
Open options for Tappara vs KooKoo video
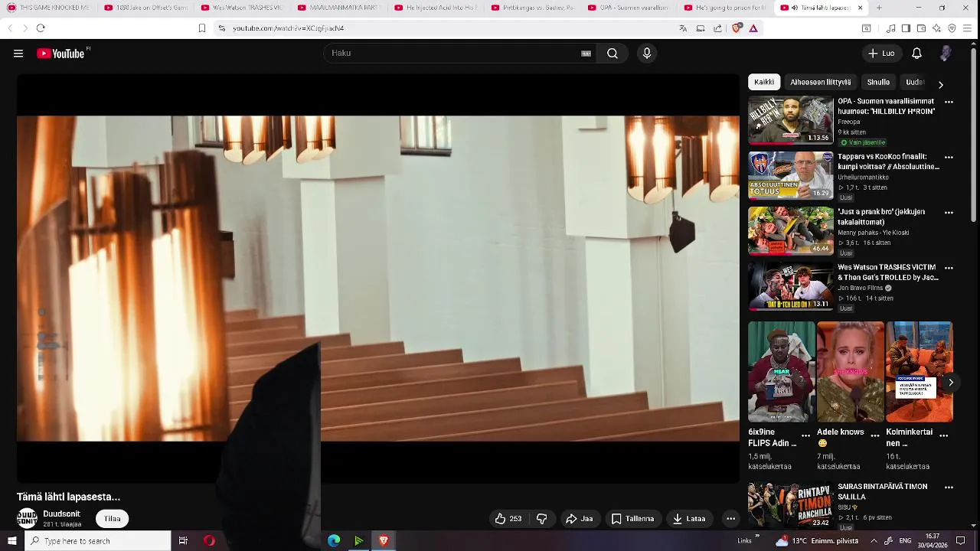click(x=949, y=157)
